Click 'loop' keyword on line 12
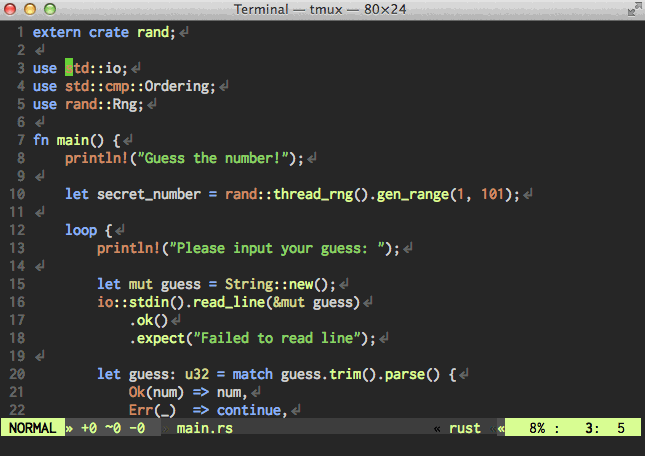645x456 pixels. 81,230
